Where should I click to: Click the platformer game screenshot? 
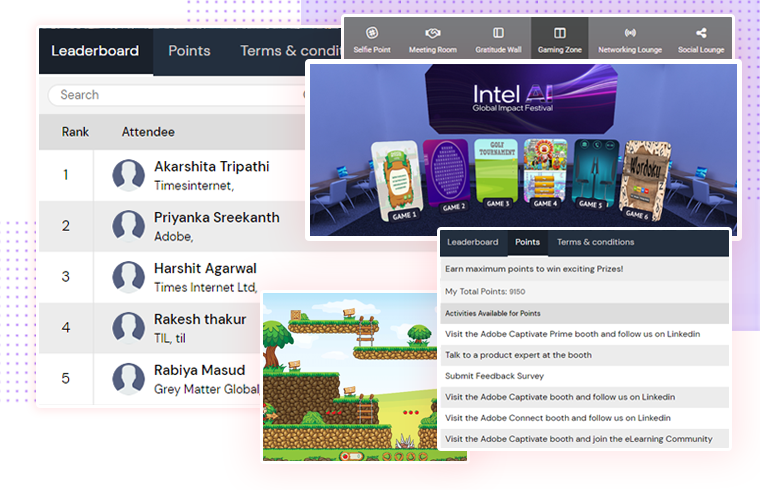click(350, 377)
